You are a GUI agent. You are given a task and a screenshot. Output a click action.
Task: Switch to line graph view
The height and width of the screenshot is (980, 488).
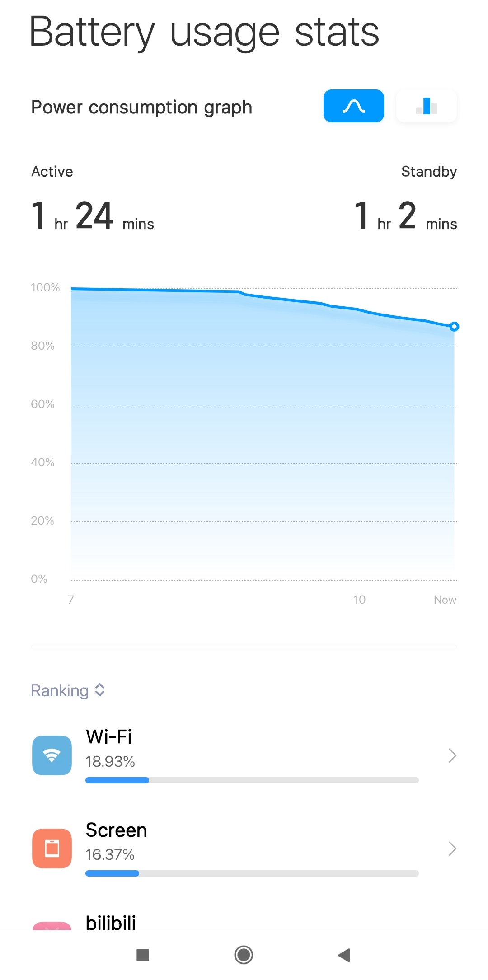(x=354, y=106)
